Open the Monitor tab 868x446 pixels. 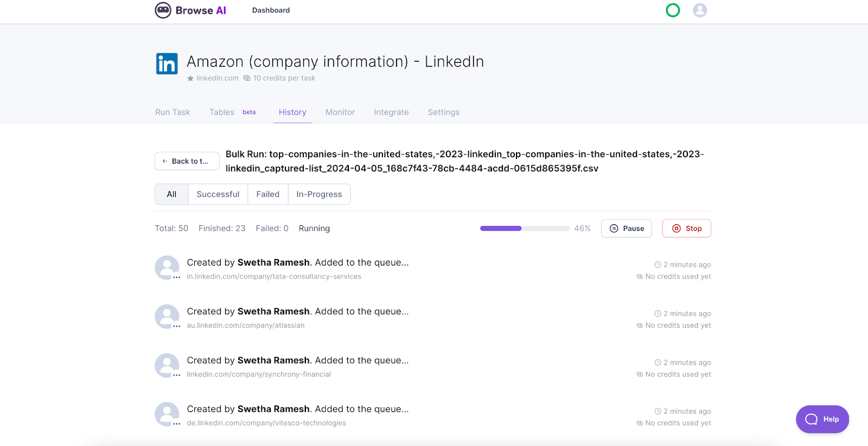(340, 112)
